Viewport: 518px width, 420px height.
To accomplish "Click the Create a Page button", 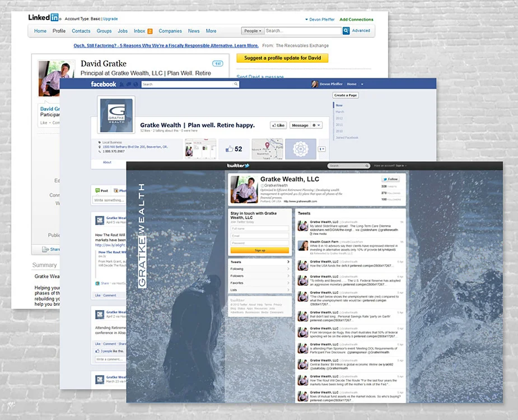I will pyautogui.click(x=346, y=95).
